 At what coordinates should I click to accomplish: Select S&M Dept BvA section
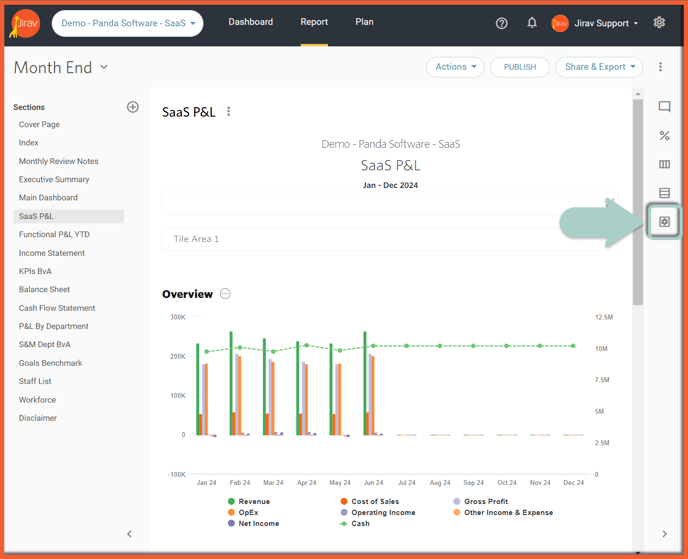pyautogui.click(x=45, y=344)
